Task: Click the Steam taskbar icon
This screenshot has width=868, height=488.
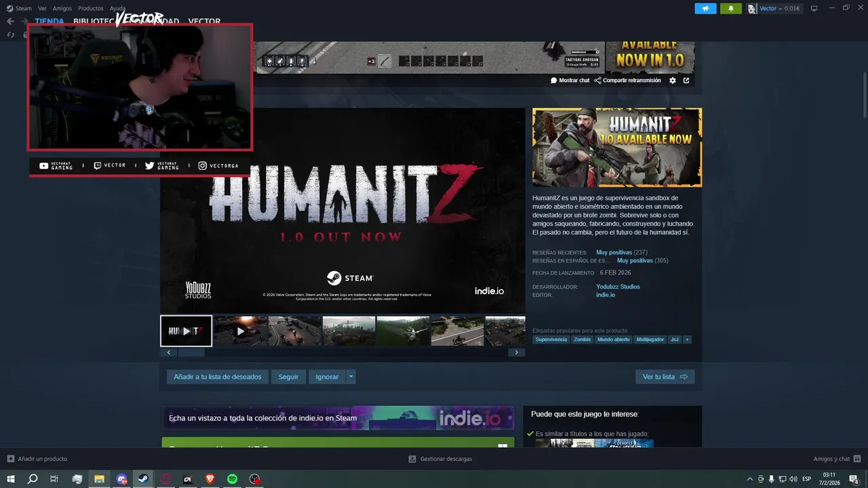Action: point(143,479)
